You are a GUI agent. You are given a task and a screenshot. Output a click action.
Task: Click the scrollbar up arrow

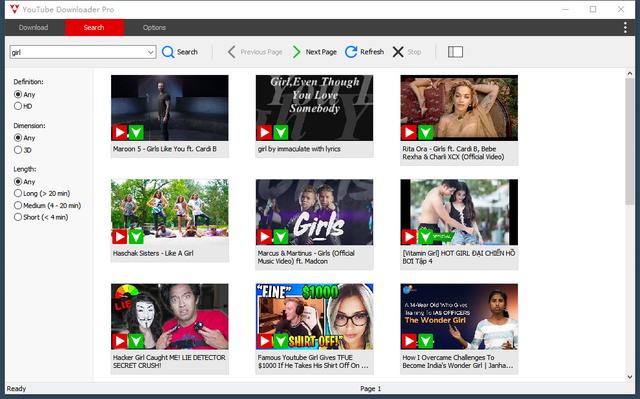(630, 73)
